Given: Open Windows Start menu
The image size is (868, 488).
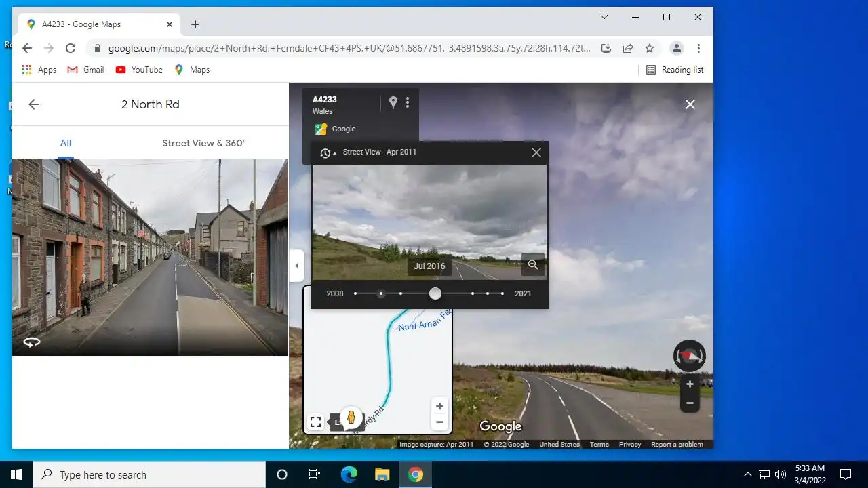Looking at the screenshot, I should coord(16,474).
